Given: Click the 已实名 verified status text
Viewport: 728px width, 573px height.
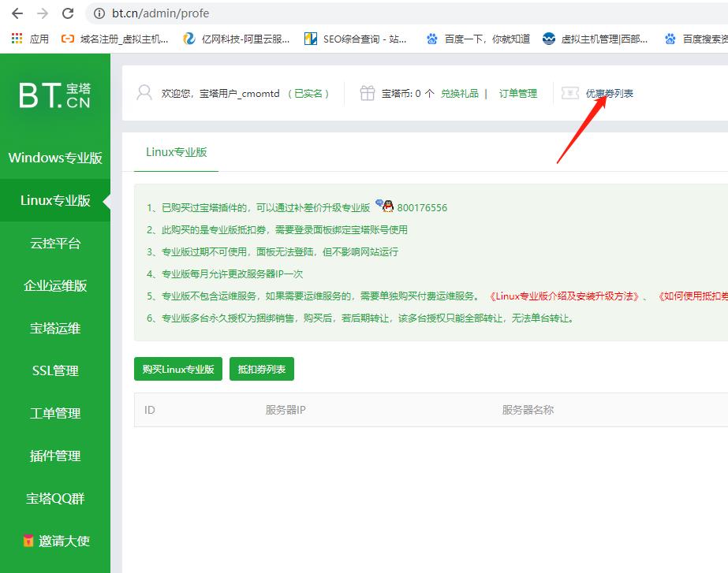Looking at the screenshot, I should click(308, 94).
